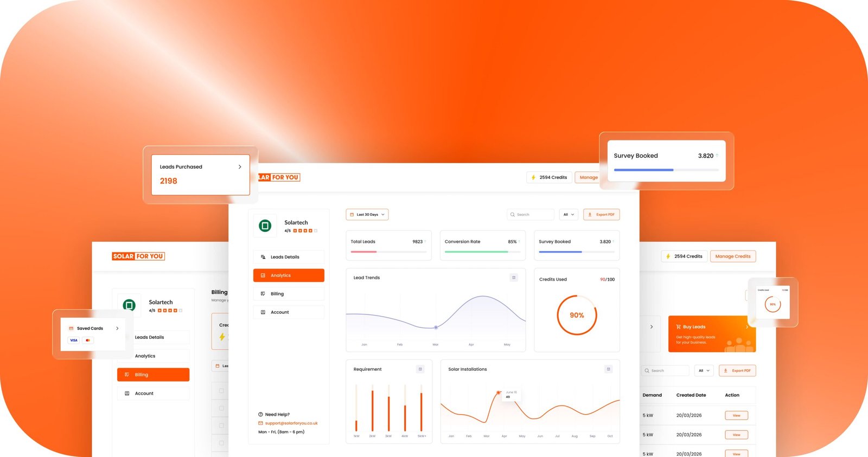
Task: Click View in the first 5 kW row
Action: click(x=737, y=415)
